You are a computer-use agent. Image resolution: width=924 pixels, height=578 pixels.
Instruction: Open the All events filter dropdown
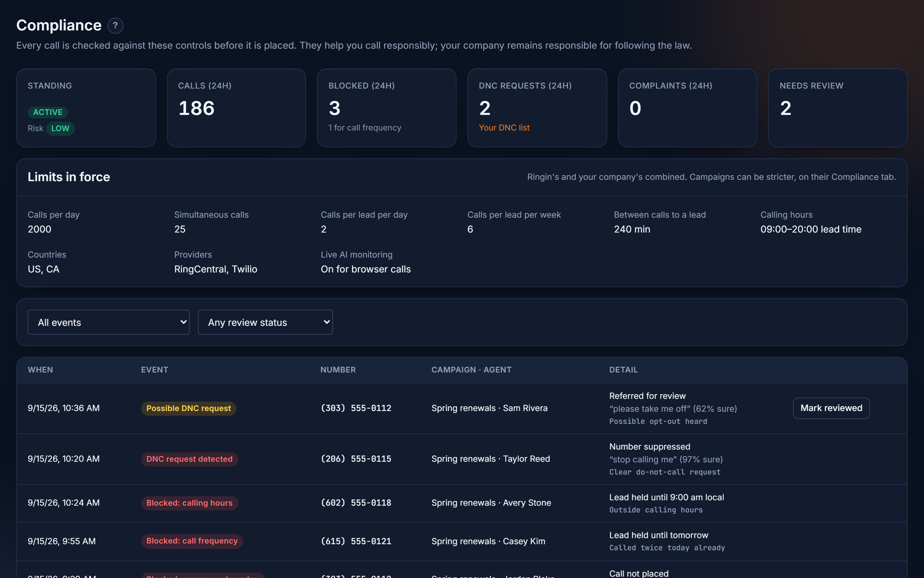click(108, 322)
